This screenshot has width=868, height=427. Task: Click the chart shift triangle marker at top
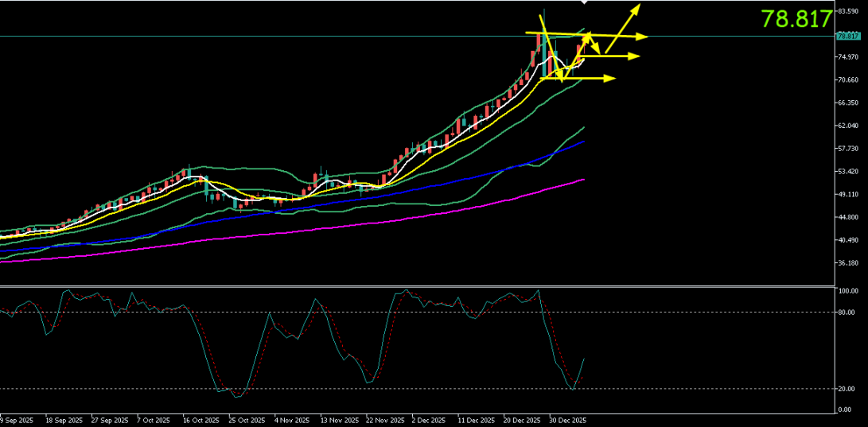(585, 3)
